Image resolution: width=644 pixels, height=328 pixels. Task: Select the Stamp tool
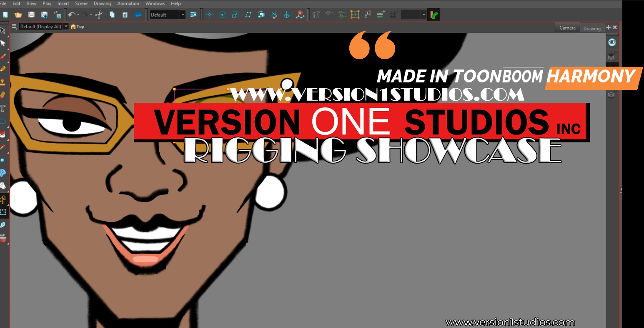point(3,82)
